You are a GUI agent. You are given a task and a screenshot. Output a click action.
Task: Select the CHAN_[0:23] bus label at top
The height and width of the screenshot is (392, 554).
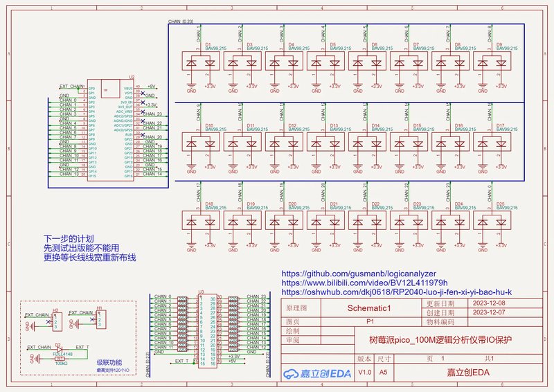point(181,21)
